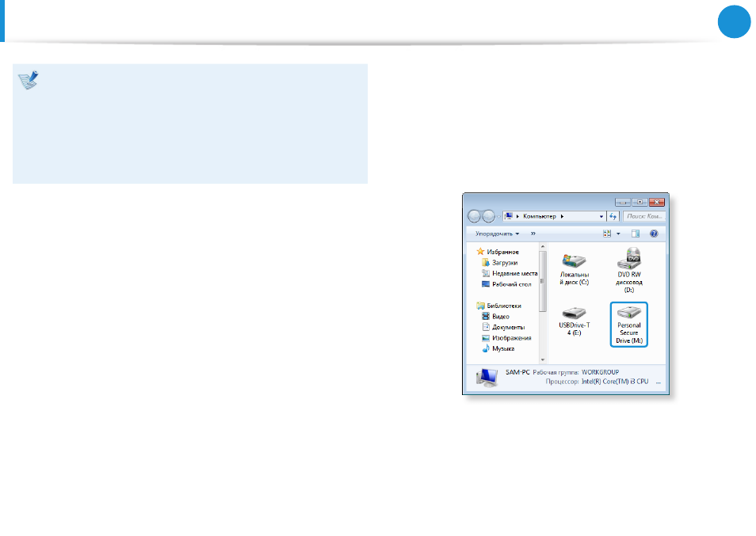Open Недавние места in the navigation pane
The image size is (756, 536).
(x=510, y=273)
